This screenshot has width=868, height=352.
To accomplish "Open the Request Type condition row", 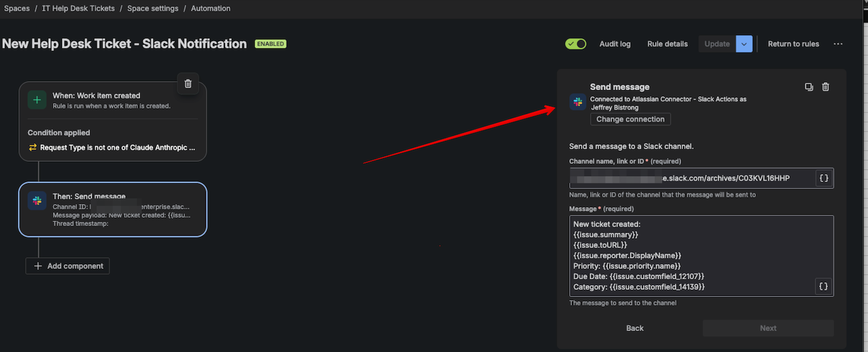I will coord(112,148).
